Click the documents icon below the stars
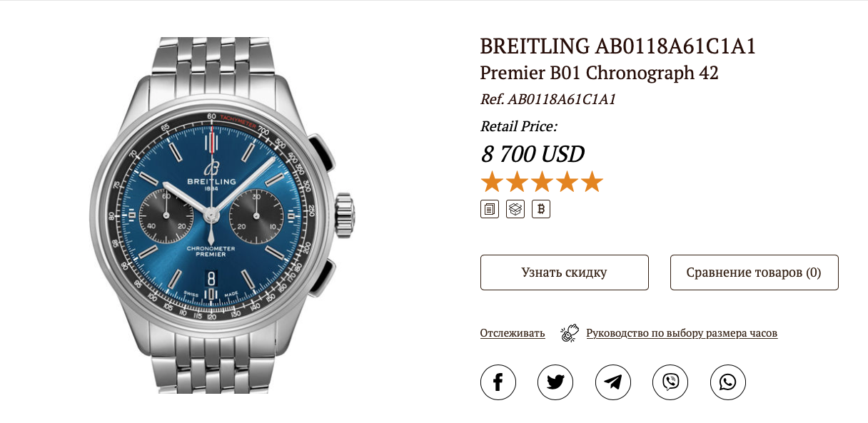The height and width of the screenshot is (423, 868). tap(490, 209)
